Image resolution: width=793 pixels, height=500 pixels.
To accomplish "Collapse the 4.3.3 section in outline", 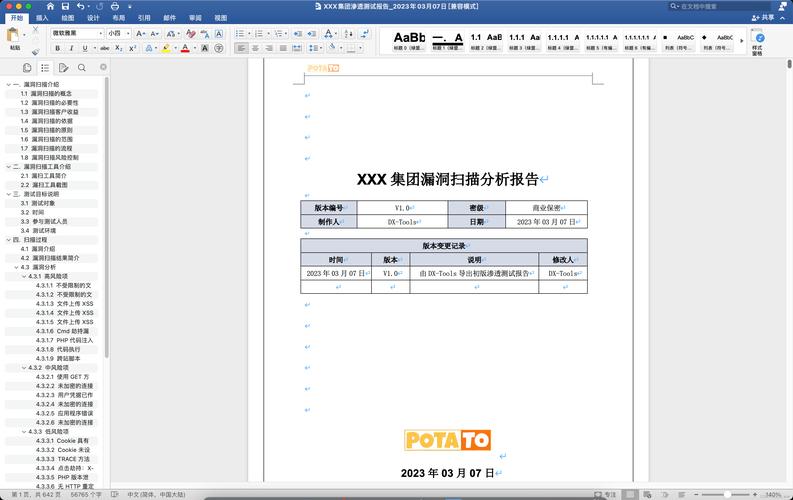I will (x=24, y=432).
